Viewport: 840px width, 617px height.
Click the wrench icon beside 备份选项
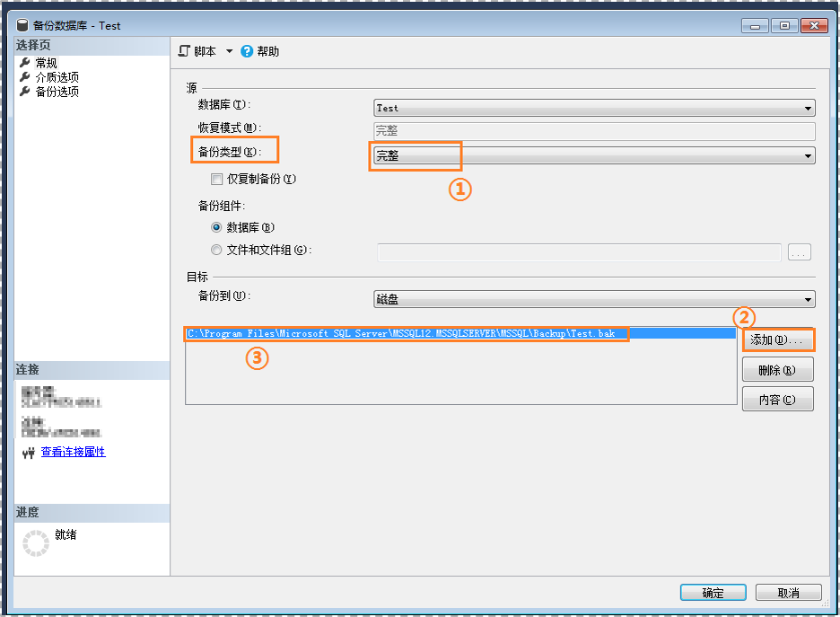24,92
